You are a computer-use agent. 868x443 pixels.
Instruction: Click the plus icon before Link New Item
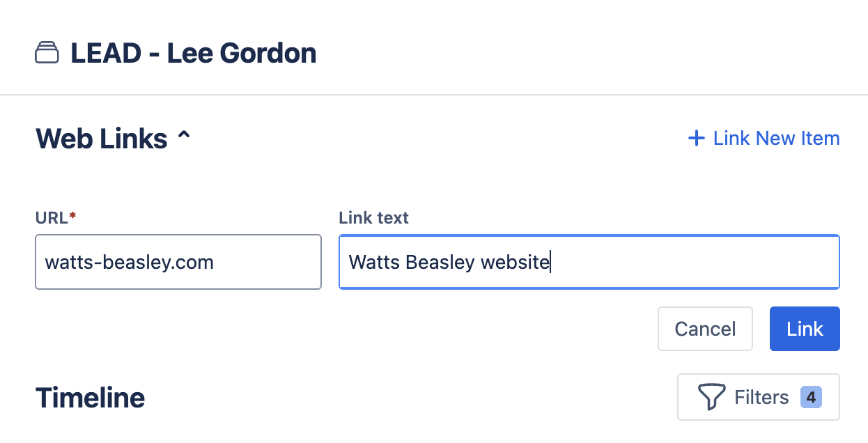coord(696,139)
